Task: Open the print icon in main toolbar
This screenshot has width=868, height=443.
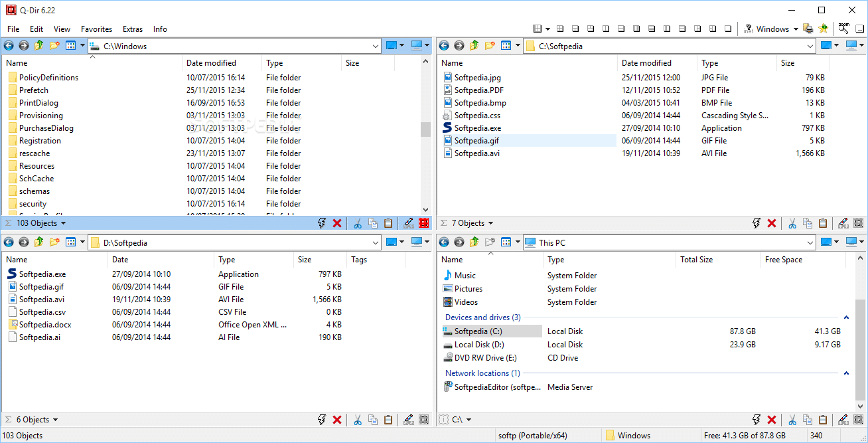Action: click(x=808, y=29)
